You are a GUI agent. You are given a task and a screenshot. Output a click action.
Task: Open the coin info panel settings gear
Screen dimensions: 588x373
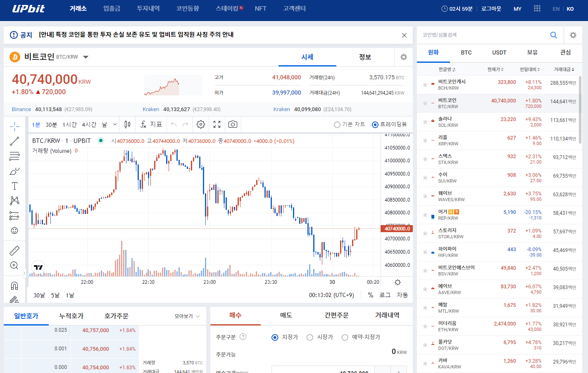click(x=404, y=57)
